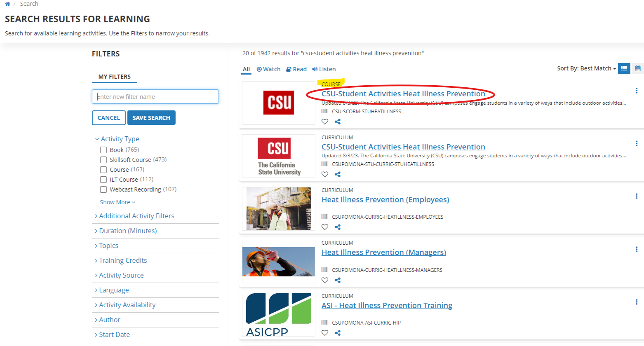The height and width of the screenshot is (346, 644).
Task: Open ASI - Heat Illness Prevention Training link
Action: (x=387, y=305)
